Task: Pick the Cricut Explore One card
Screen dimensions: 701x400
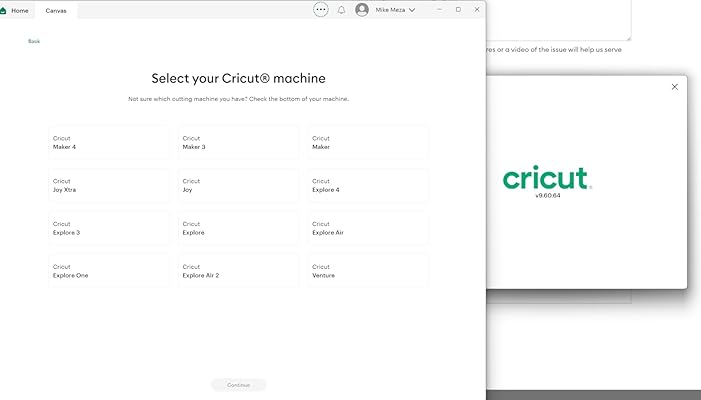Action: point(109,271)
